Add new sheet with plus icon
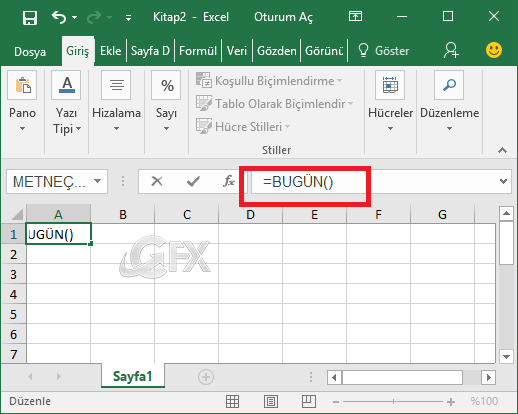This screenshot has width=518, height=414. coord(206,377)
